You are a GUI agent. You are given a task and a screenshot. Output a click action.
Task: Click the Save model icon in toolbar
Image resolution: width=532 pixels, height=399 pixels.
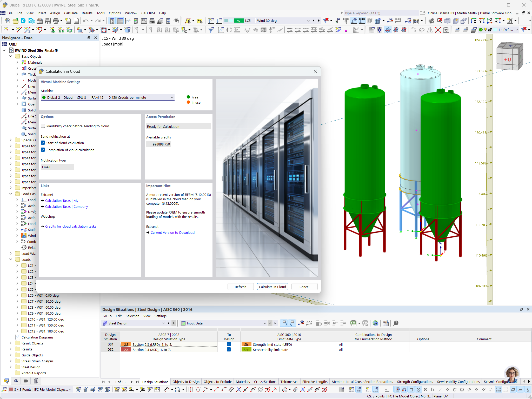(x=48, y=21)
